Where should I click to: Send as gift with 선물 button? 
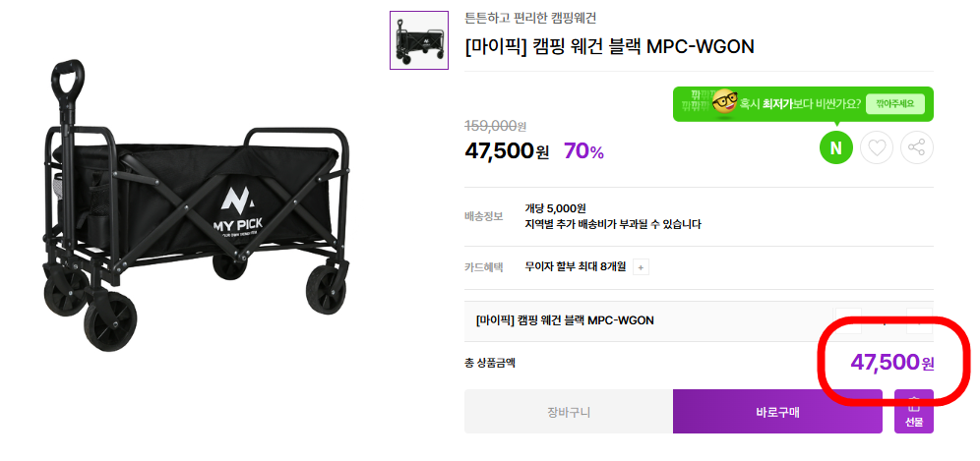(914, 411)
